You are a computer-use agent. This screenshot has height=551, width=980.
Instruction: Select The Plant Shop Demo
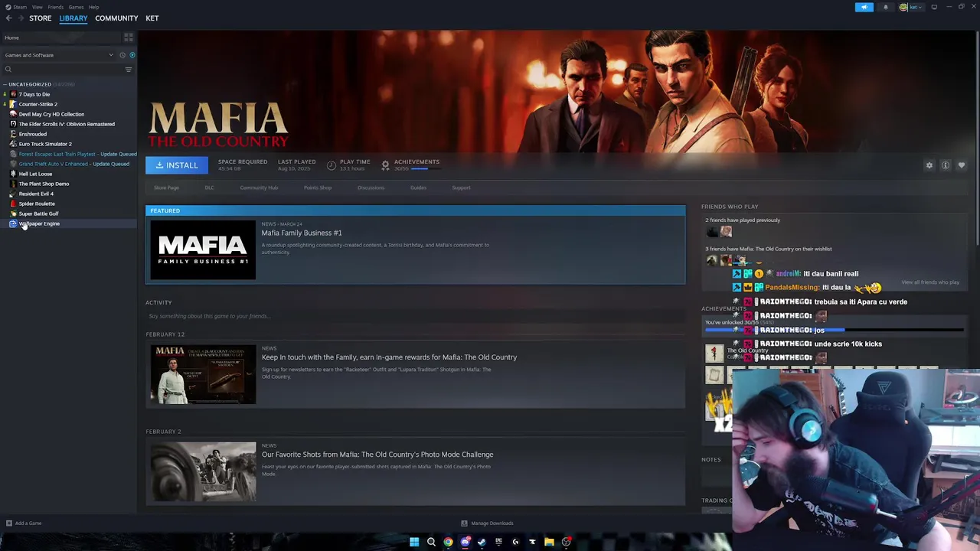point(44,184)
